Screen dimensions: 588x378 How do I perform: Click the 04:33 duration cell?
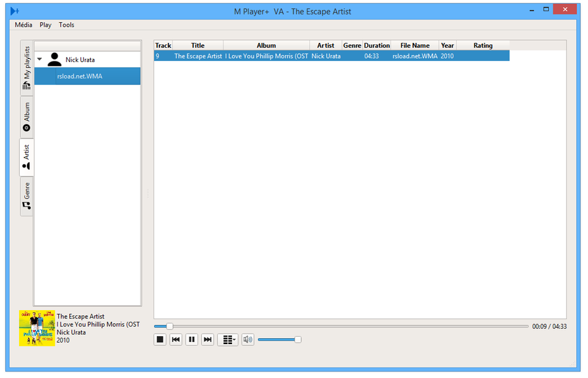tap(376, 56)
